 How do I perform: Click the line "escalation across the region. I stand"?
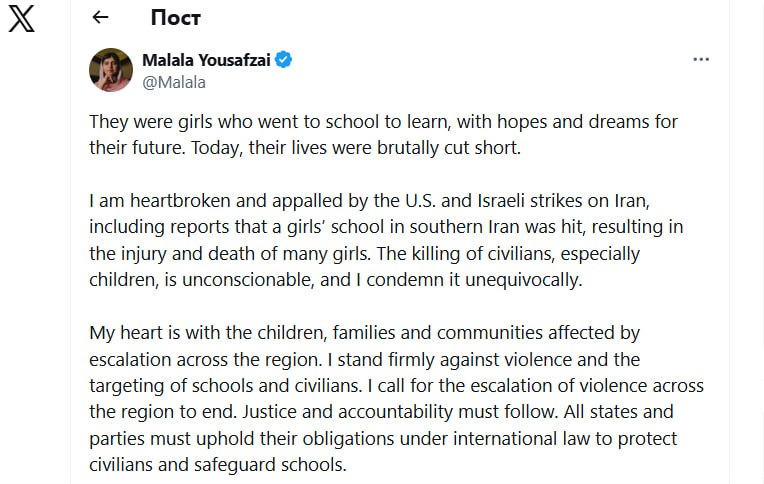coord(365,359)
